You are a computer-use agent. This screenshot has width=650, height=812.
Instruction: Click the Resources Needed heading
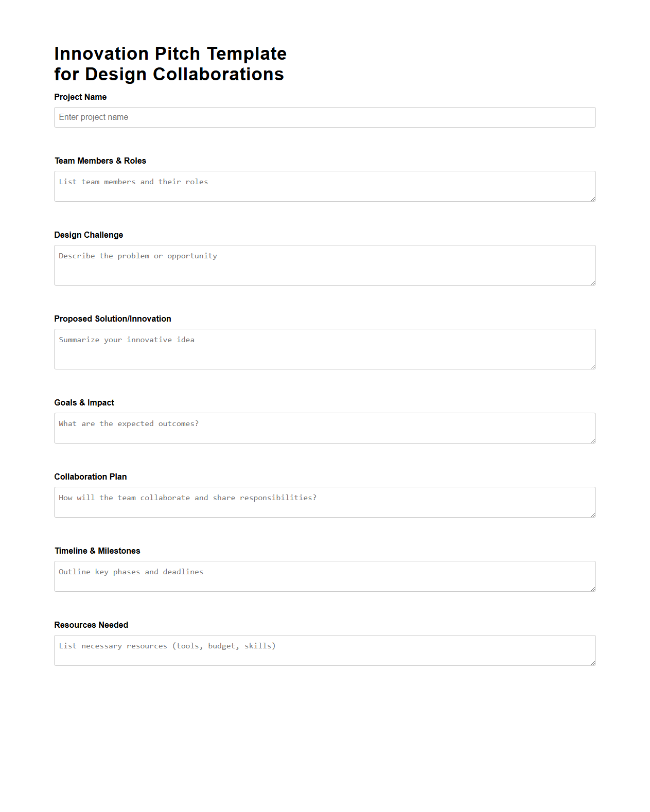pyautogui.click(x=91, y=625)
